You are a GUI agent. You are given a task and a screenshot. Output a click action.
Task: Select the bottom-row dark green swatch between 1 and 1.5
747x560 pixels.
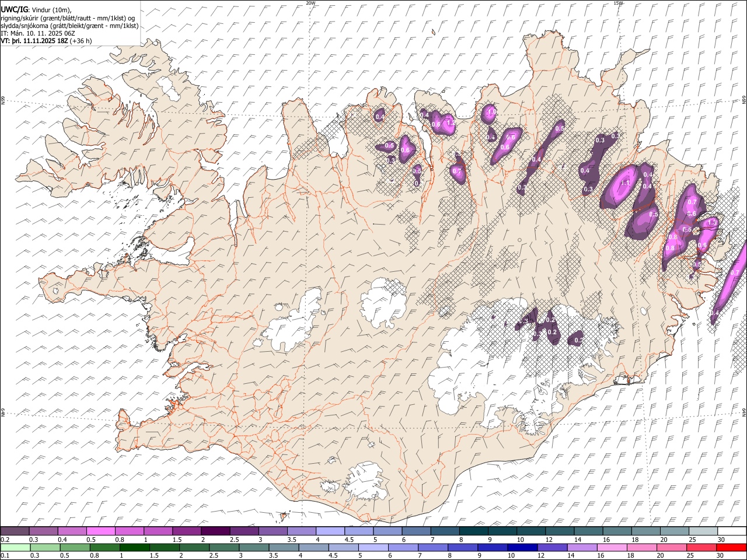coord(134,547)
